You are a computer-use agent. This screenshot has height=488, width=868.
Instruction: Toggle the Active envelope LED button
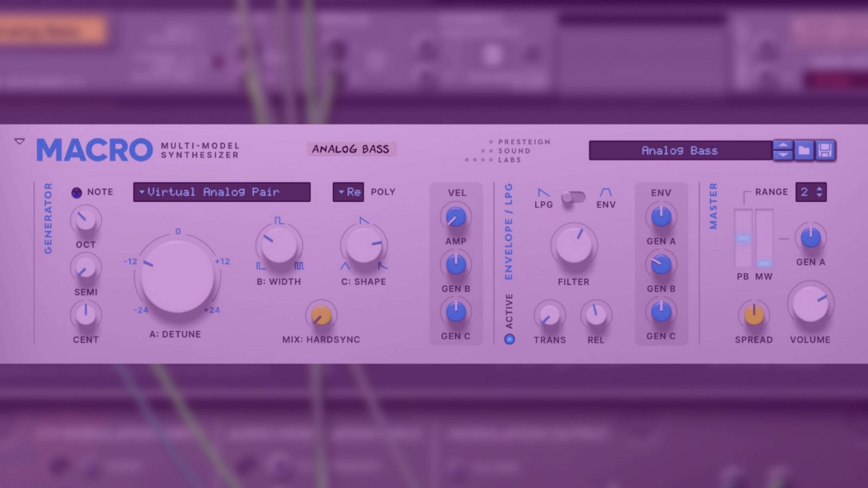509,339
